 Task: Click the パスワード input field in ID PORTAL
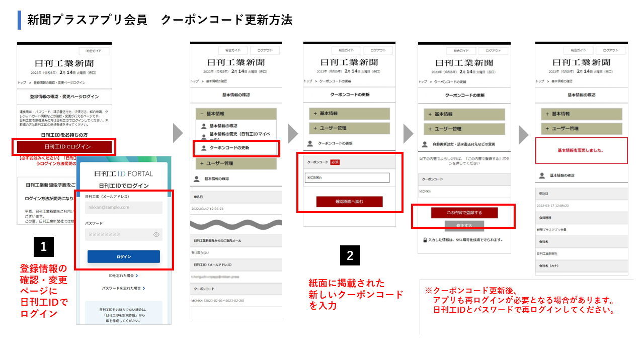pos(124,234)
